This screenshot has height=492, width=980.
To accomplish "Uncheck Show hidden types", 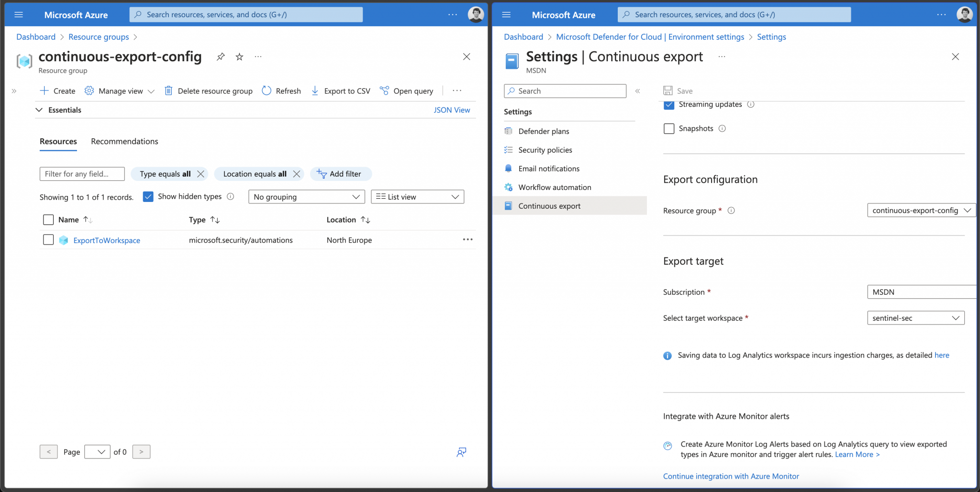I will coord(148,196).
